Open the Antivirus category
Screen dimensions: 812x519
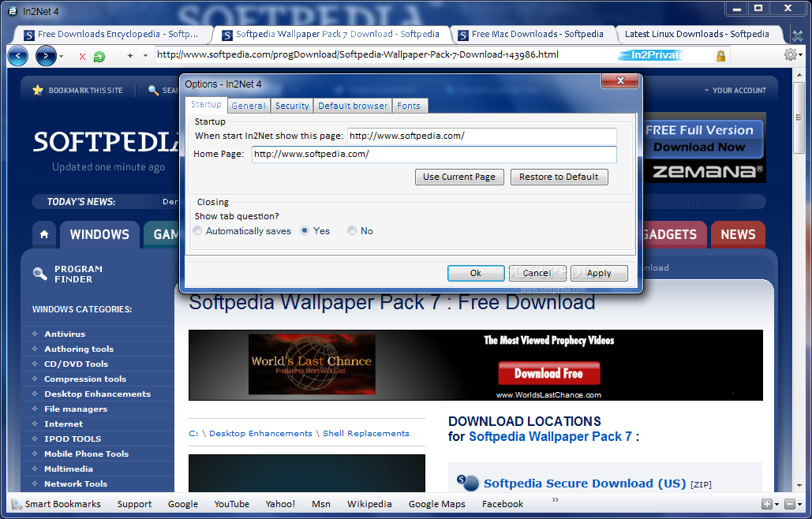pos(65,334)
